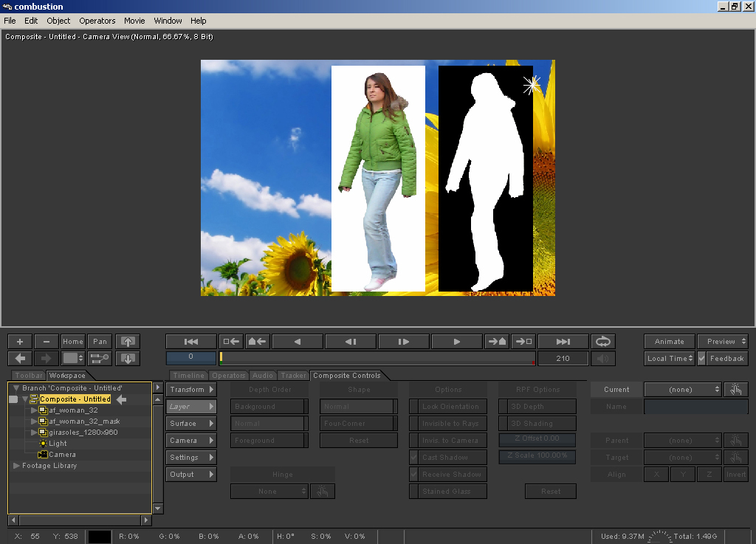Toggle Cast Shadow checkbox
Viewport: 756px width, 544px height.
coord(413,457)
